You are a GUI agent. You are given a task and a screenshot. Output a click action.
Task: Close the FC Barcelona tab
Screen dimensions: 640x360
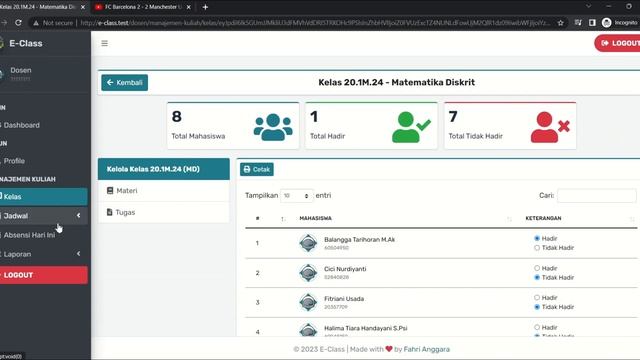189,7
